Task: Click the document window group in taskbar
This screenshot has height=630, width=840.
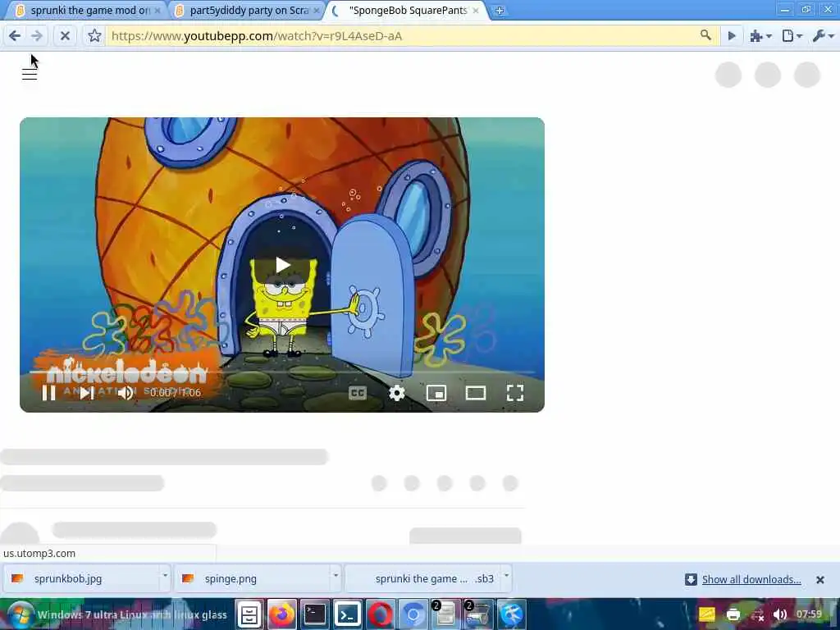Action: pyautogui.click(x=445, y=614)
